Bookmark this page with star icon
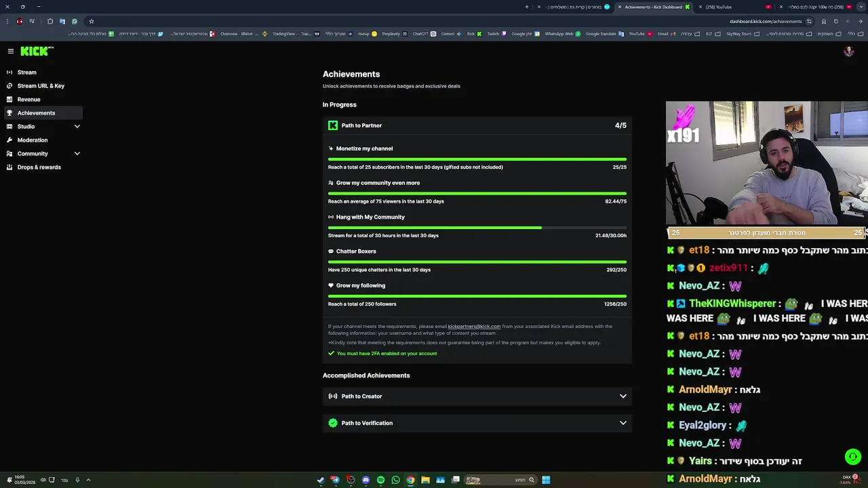Screen dimensions: 868x488 [x=91, y=21]
